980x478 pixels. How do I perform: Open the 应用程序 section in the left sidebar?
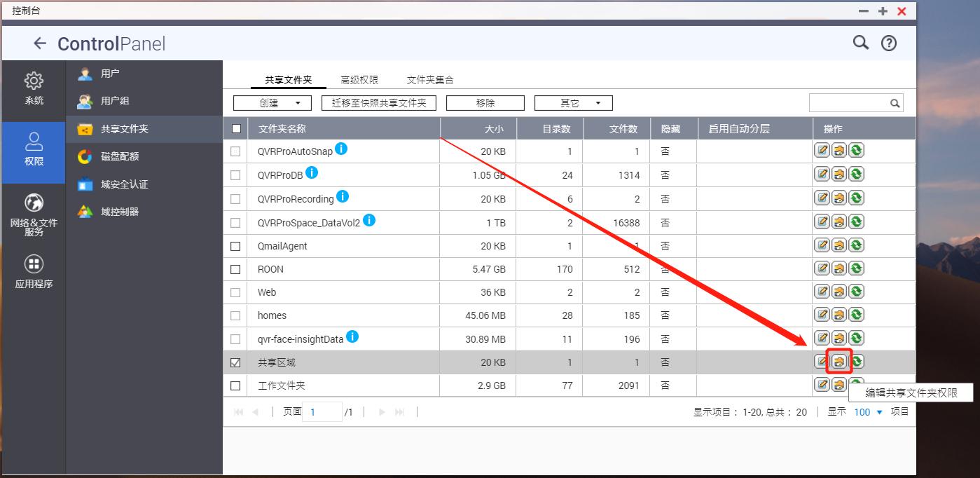click(x=34, y=272)
